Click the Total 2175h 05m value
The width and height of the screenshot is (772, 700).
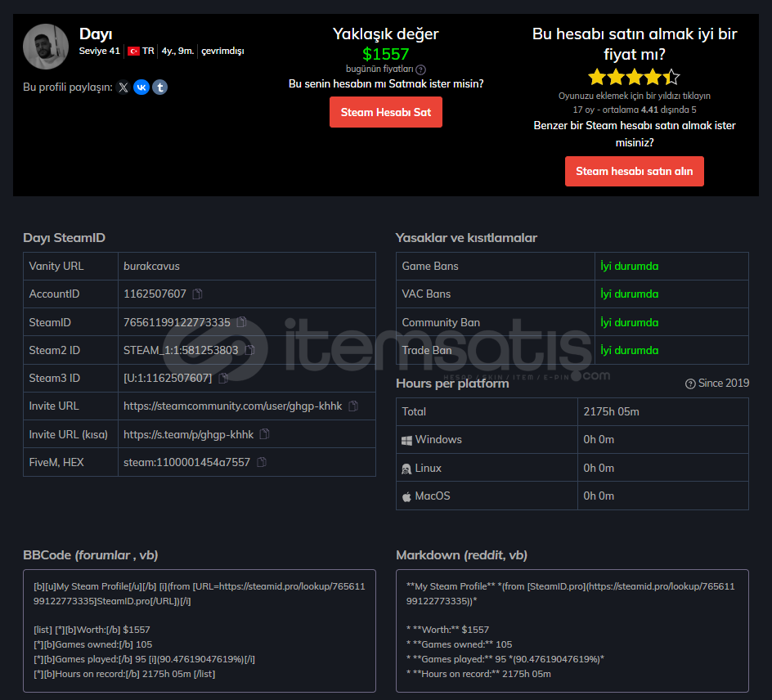click(611, 411)
